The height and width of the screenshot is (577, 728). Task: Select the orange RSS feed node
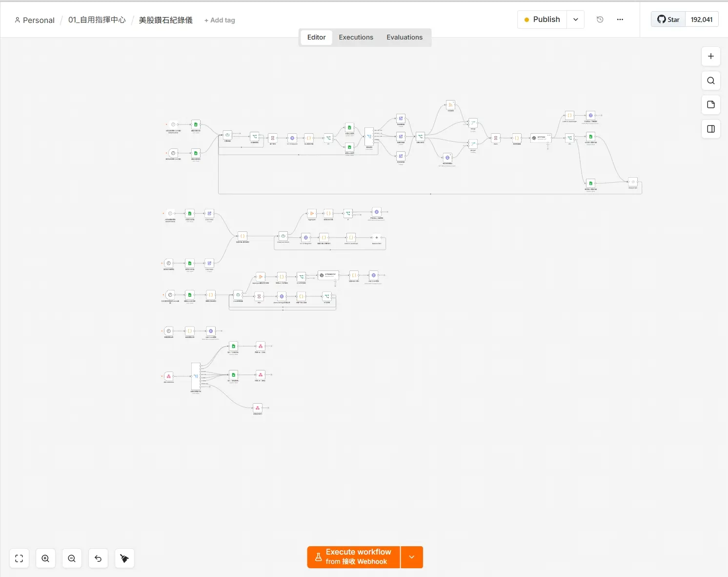pyautogui.click(x=451, y=105)
